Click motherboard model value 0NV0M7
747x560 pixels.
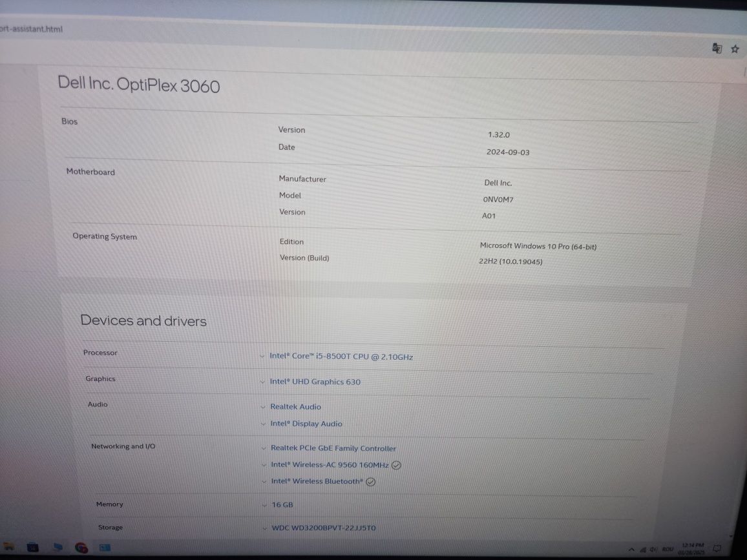(498, 200)
